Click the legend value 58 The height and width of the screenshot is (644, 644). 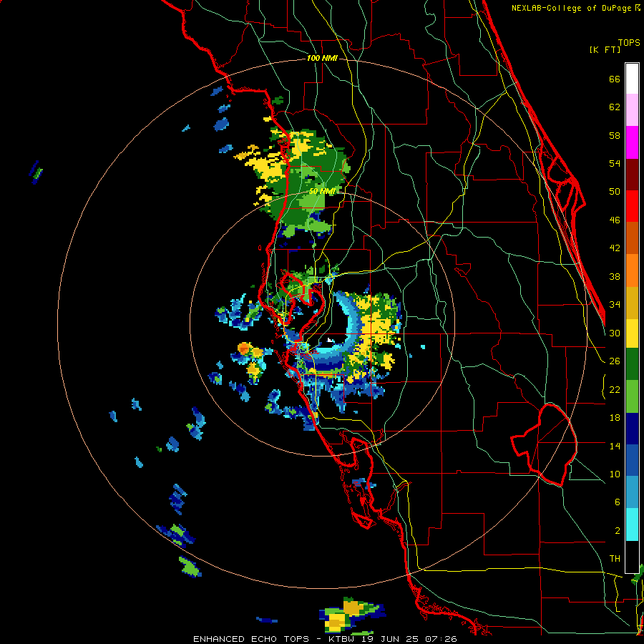[615, 135]
